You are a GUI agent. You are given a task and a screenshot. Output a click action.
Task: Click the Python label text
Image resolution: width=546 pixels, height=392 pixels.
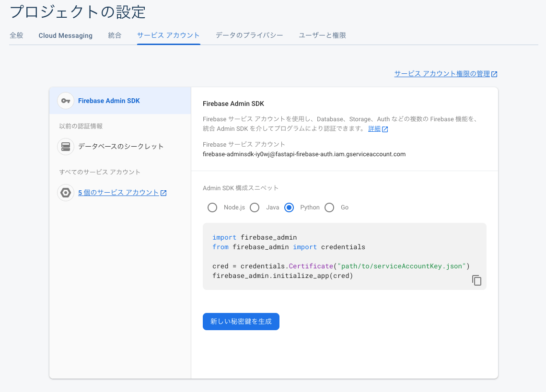[310, 208]
